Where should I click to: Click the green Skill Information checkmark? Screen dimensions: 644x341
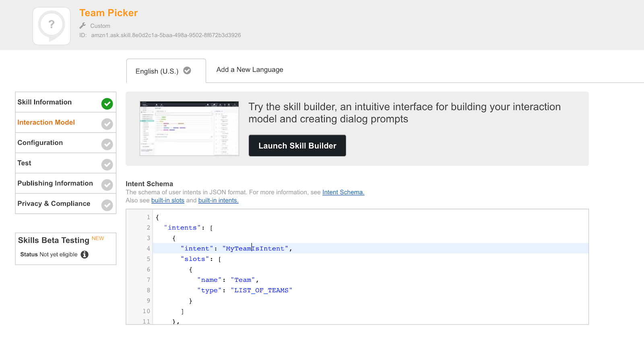click(107, 104)
